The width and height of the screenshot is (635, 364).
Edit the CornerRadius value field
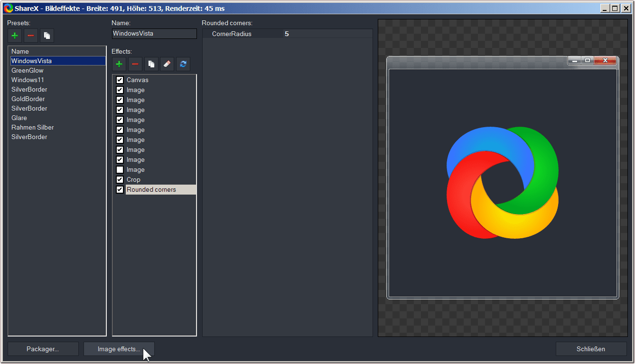click(x=327, y=34)
